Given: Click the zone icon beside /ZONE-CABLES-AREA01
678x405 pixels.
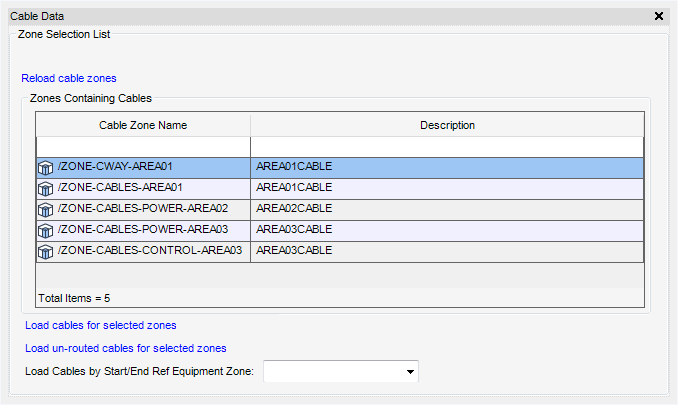Looking at the screenshot, I should (x=45, y=189).
